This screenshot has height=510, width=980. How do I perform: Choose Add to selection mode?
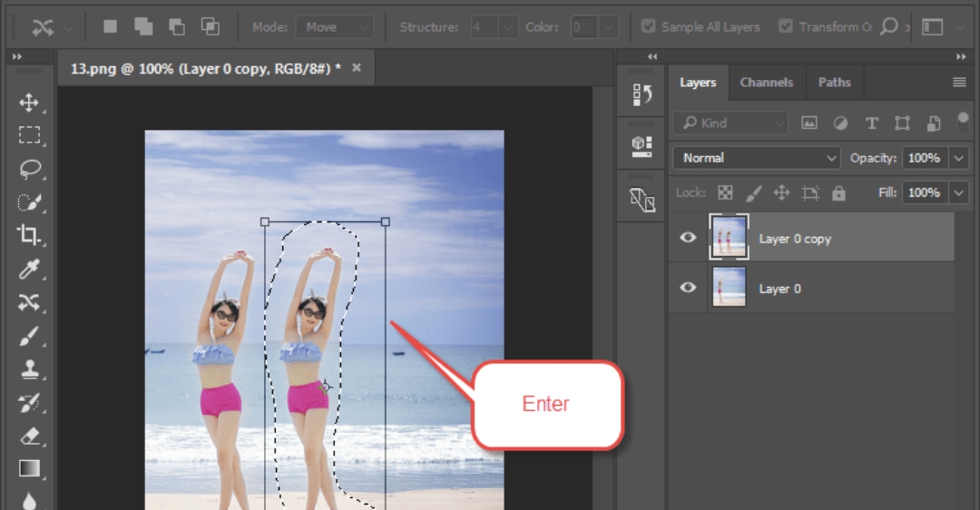tap(143, 27)
